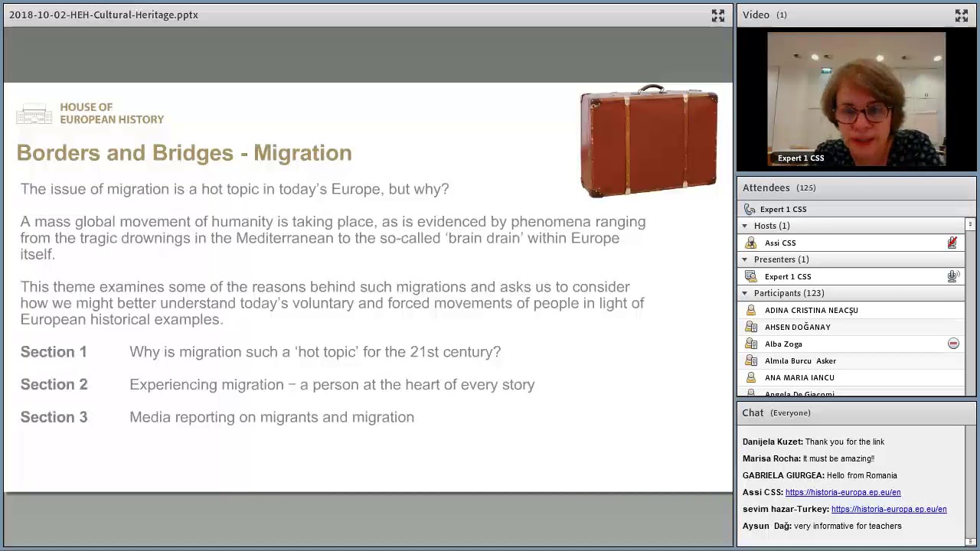The width and height of the screenshot is (980, 551).
Task: Click the participant icon beside ANA MARIA IANCU
Action: [750, 377]
